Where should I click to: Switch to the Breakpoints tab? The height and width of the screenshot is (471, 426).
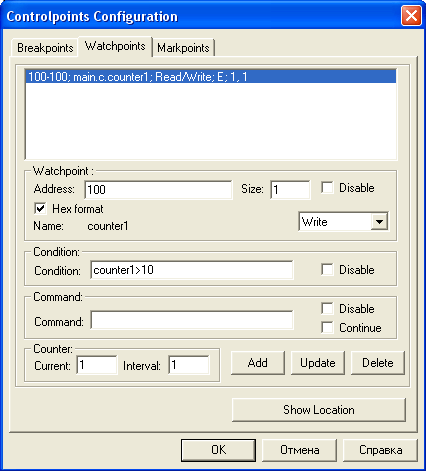pos(45,48)
